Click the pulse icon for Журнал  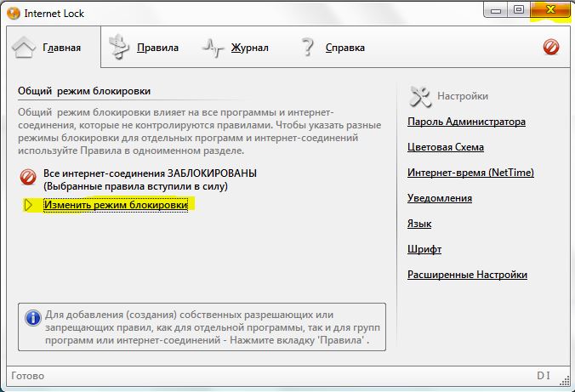213,48
